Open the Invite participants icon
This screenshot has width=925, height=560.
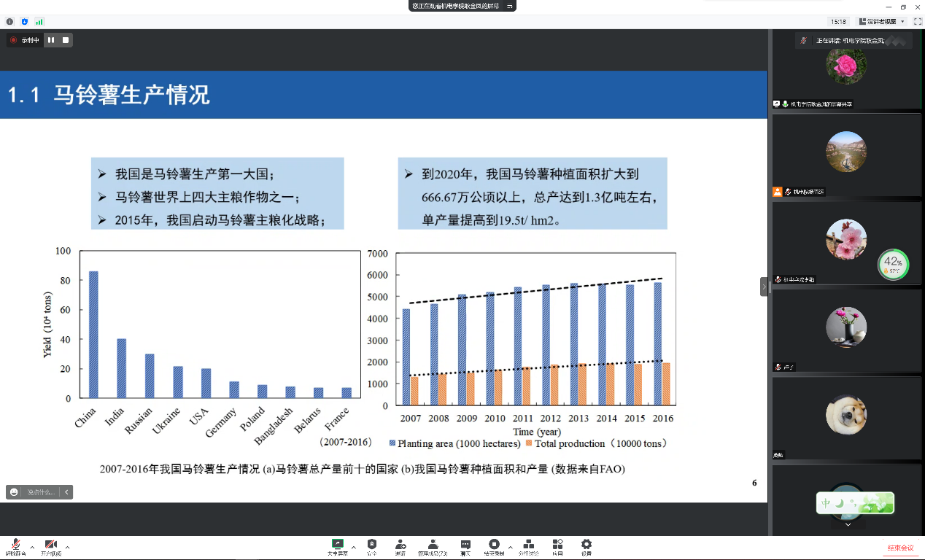coord(400,545)
